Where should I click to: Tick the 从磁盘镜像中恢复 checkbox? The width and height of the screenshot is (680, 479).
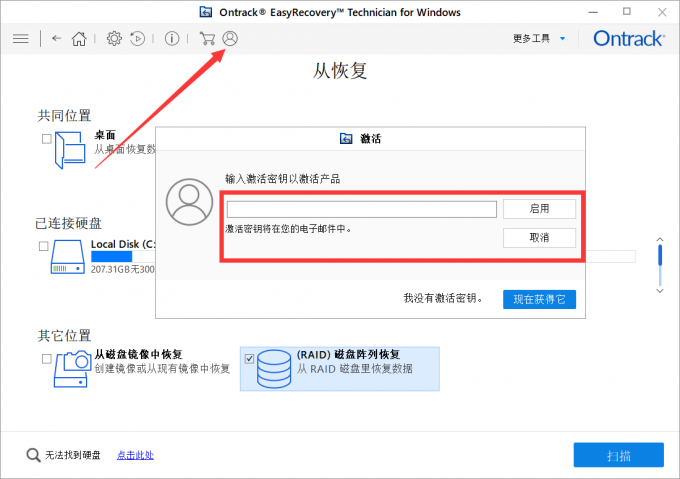click(x=46, y=359)
